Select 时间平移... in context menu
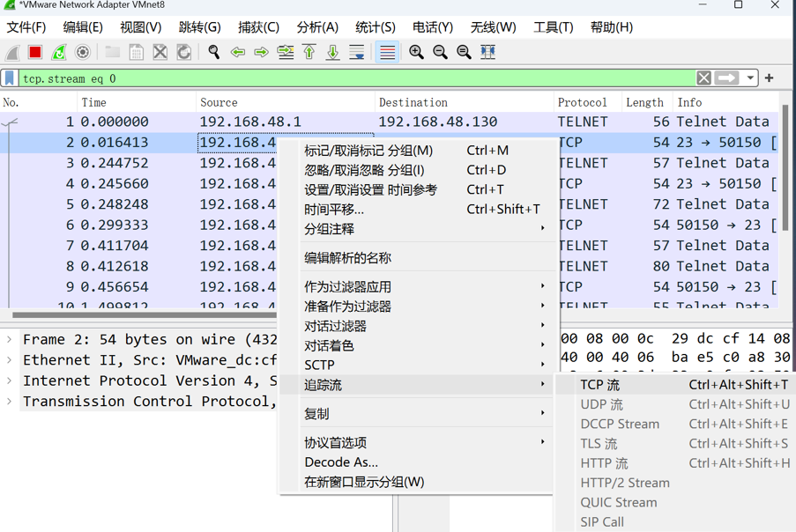796x532 pixels. (x=416, y=209)
